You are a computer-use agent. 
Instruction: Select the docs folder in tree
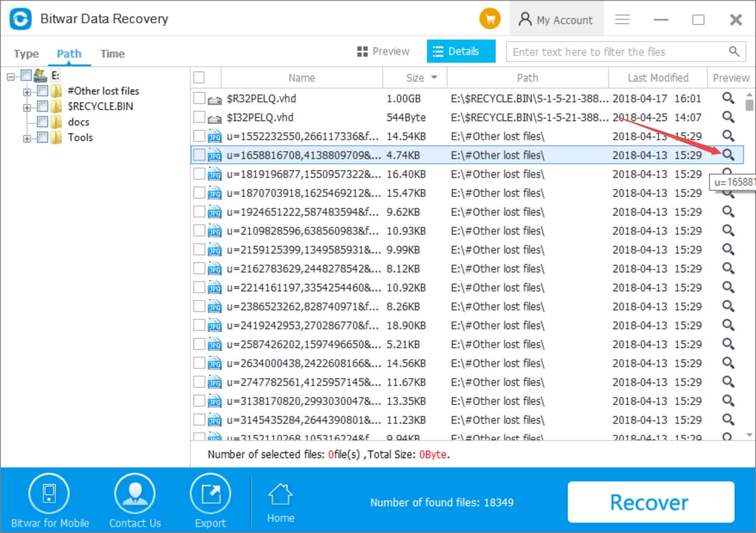78,122
